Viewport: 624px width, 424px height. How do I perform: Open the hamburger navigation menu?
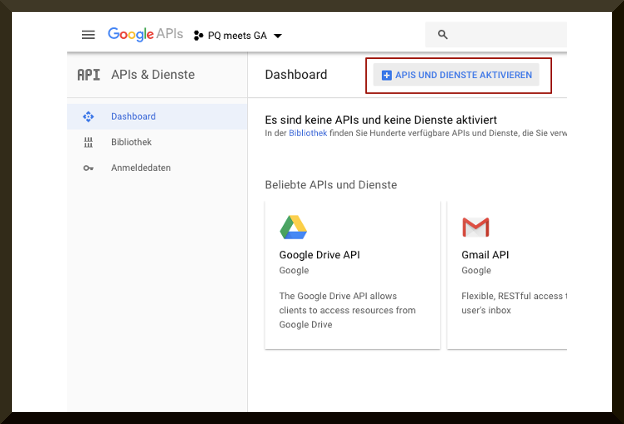(x=88, y=35)
